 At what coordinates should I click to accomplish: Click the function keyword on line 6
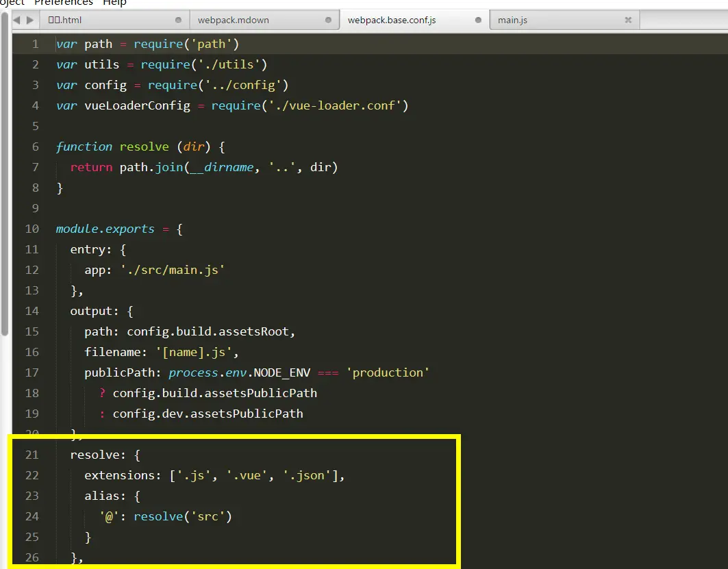click(84, 147)
